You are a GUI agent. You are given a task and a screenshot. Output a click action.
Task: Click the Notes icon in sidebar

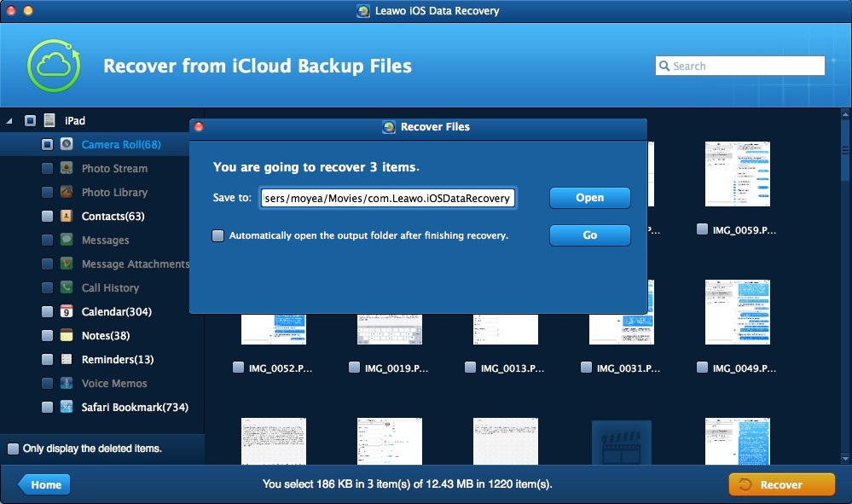pos(67,336)
